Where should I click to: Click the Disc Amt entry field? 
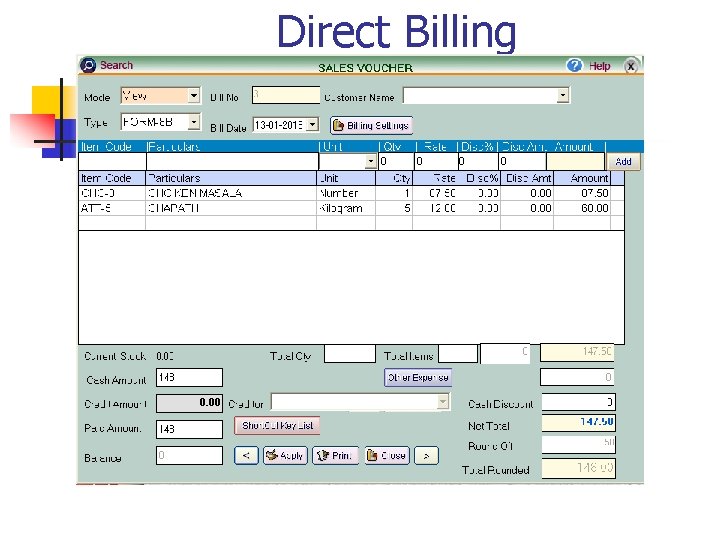click(522, 161)
